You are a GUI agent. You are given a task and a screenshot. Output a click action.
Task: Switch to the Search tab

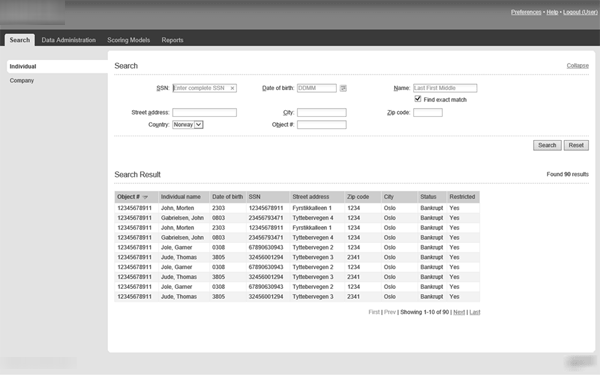(20, 40)
